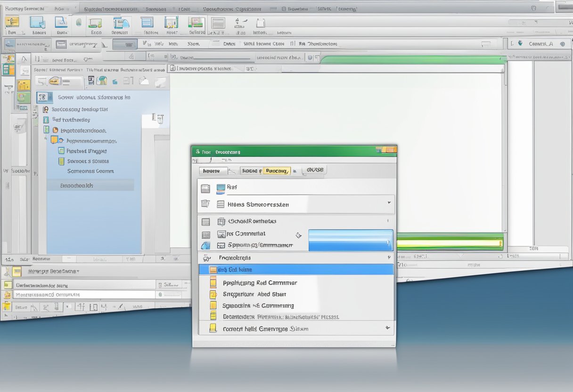This screenshot has width=573, height=392.
Task: Click the 'Deomest' ribbon icon
Action: click(x=121, y=24)
